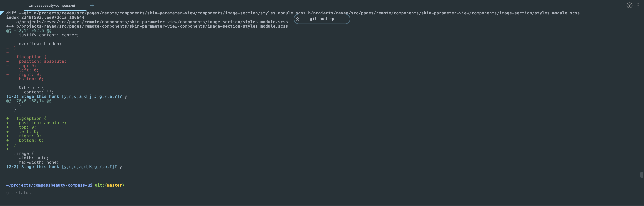This screenshot has height=206, width=644.
Task: Click the double-chevron icon in the sticky command header
Action: [297, 19]
